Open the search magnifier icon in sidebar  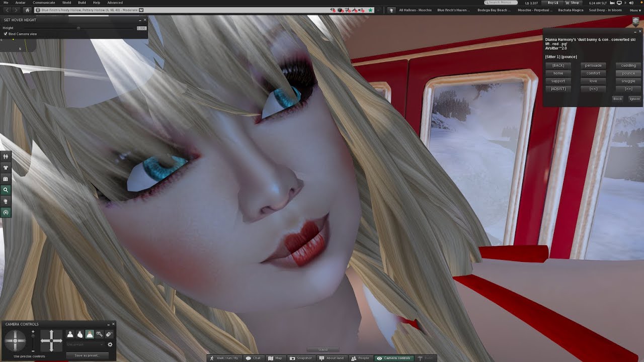(6, 190)
